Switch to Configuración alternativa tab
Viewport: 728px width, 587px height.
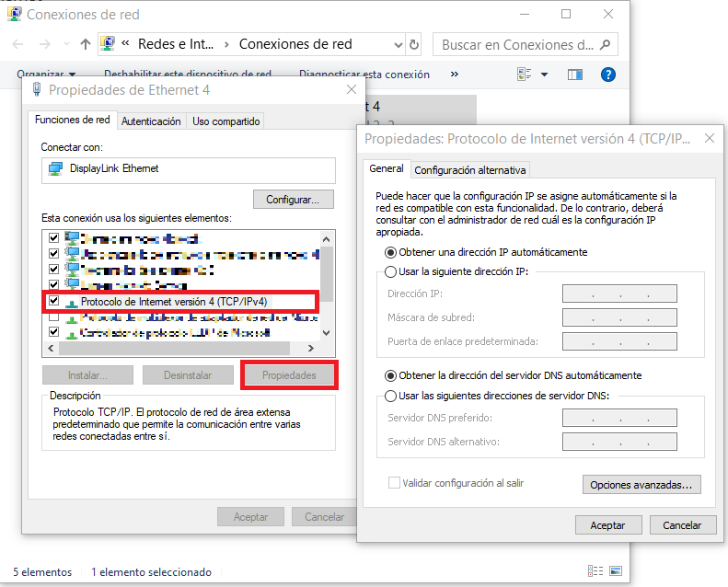pyautogui.click(x=470, y=170)
